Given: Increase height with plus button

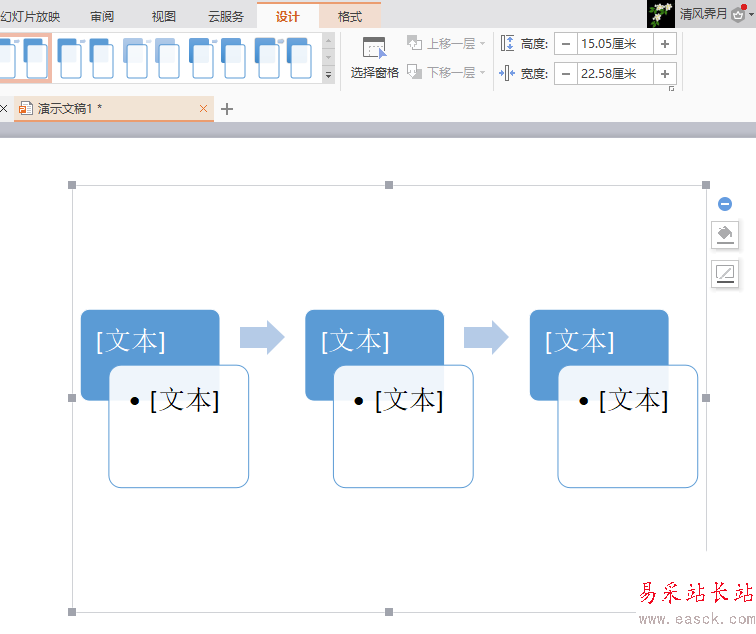Looking at the screenshot, I should coord(665,44).
